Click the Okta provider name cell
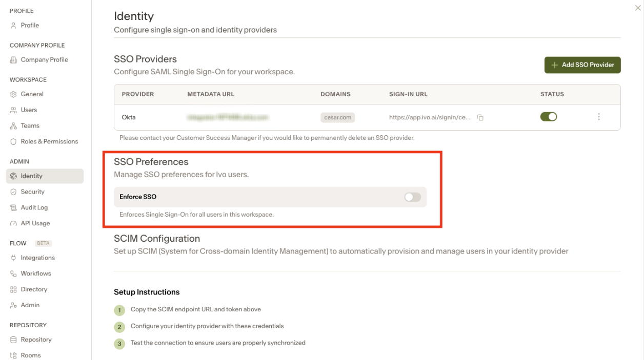Viewport: 644px width, 360px height. coord(129,117)
